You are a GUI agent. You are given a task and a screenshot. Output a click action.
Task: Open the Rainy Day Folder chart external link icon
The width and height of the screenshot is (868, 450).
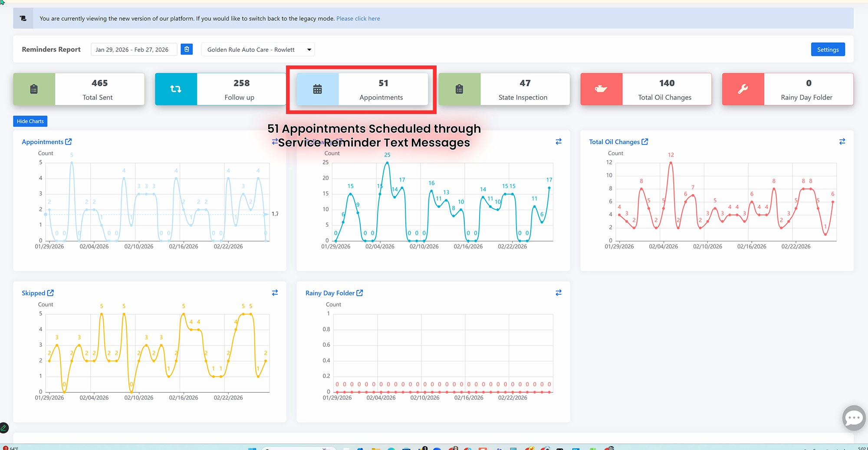click(x=360, y=293)
